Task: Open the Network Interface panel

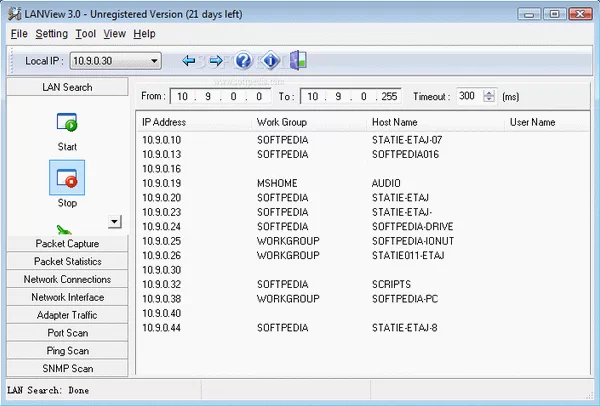Action: [x=67, y=297]
